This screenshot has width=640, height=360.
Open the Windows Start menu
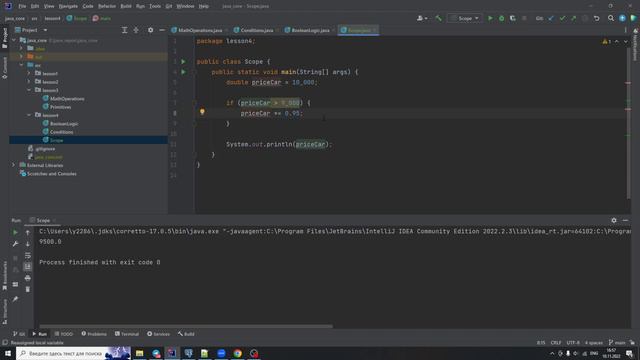tap(8, 353)
